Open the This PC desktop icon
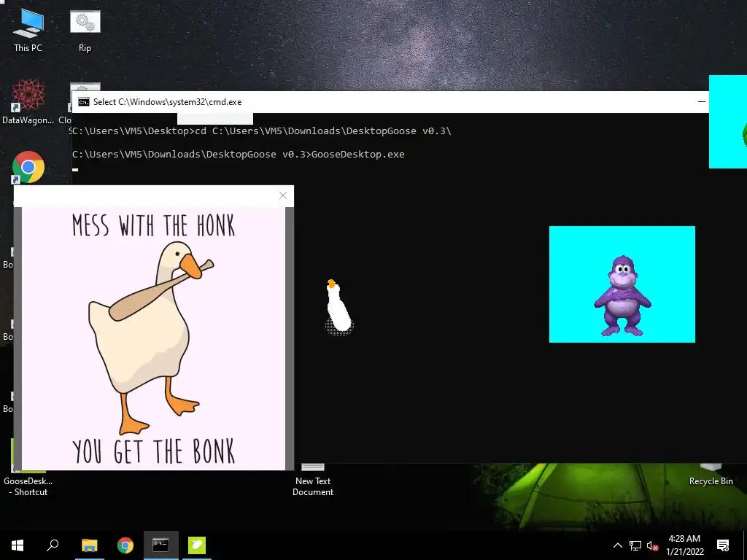 point(28,30)
